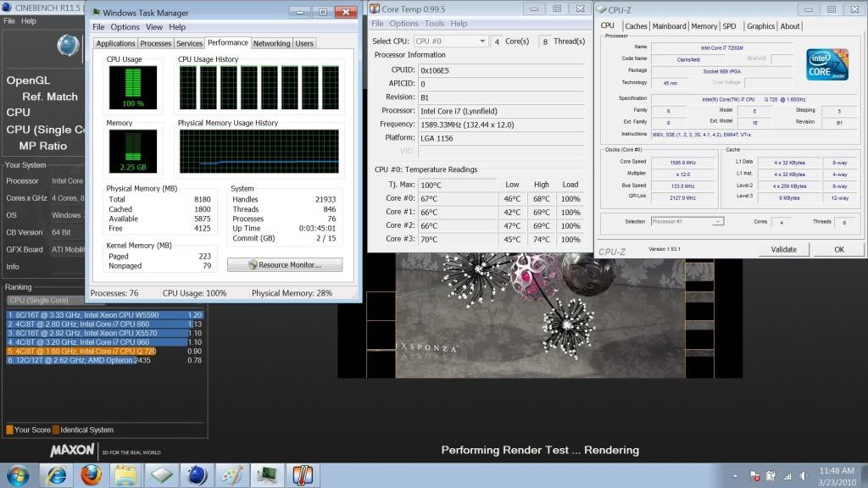The height and width of the screenshot is (488, 868).
Task: Open the Options menu in Task Manager
Action: [x=125, y=27]
